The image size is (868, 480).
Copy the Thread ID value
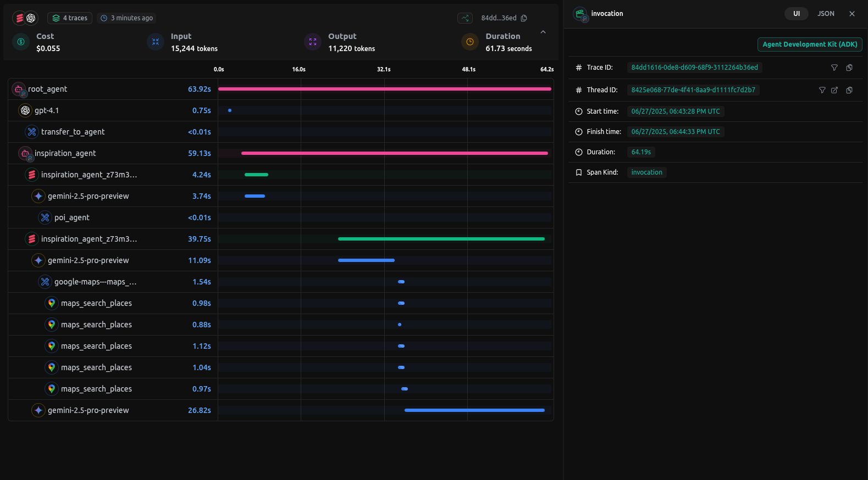[849, 90]
